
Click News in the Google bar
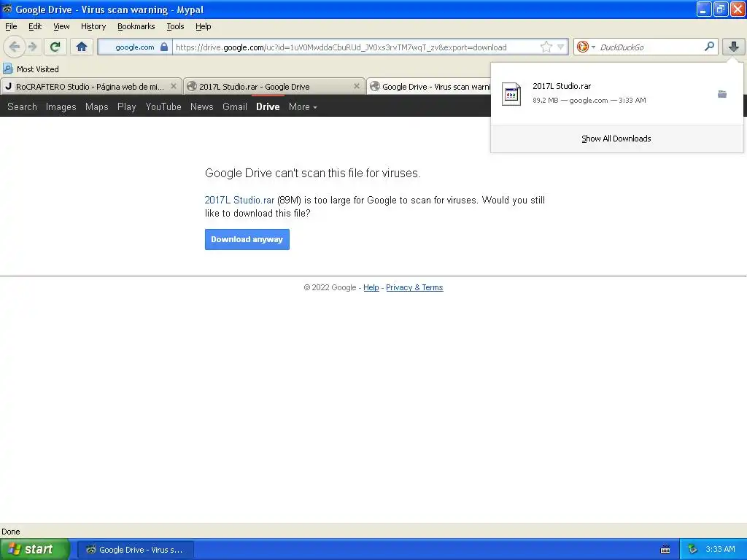(x=201, y=106)
